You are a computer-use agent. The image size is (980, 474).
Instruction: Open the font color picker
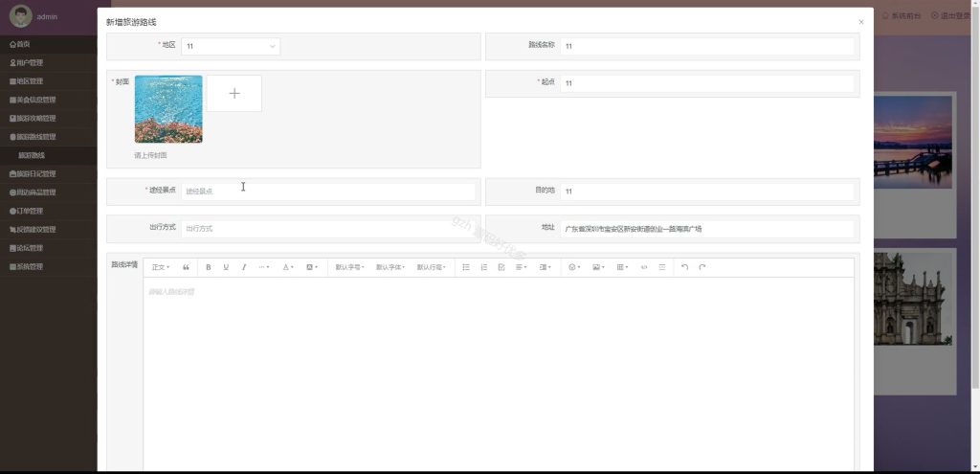287,267
